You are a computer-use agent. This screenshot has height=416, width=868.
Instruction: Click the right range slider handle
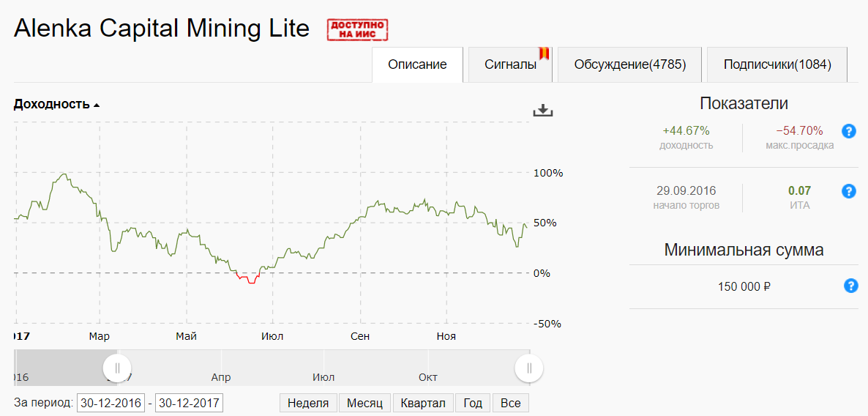pos(529,368)
